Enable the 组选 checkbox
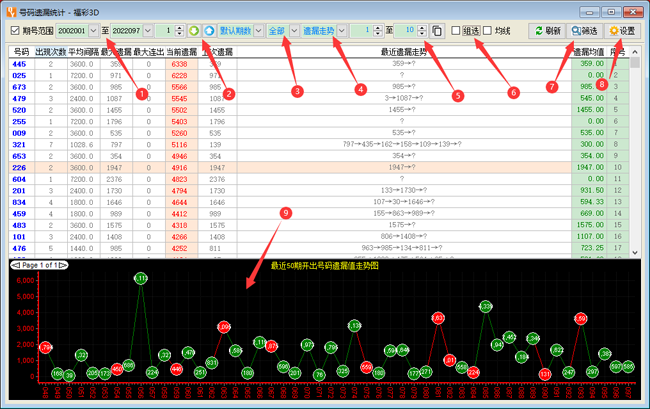 click(456, 31)
